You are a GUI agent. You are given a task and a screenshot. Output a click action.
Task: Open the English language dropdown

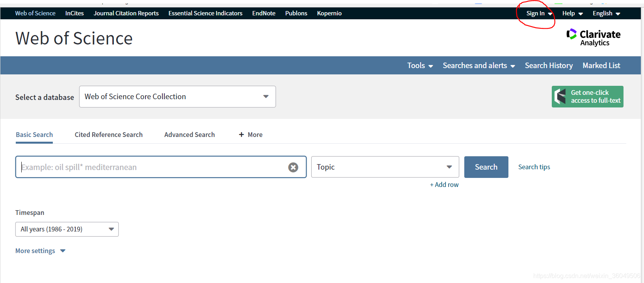click(x=606, y=13)
